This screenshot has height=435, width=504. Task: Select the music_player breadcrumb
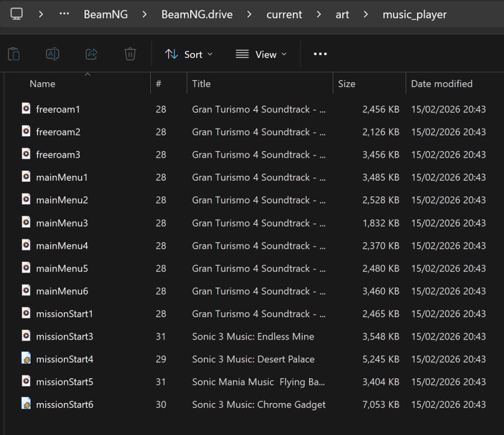click(x=414, y=14)
